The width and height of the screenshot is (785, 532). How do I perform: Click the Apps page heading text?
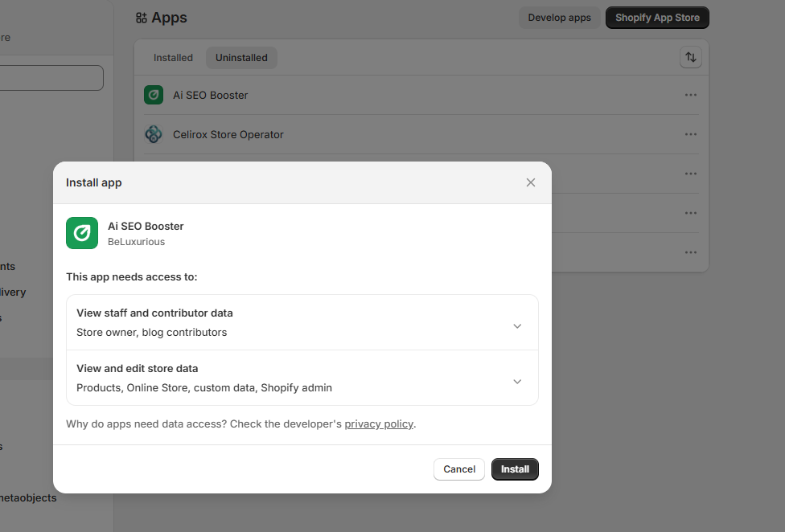(x=169, y=18)
